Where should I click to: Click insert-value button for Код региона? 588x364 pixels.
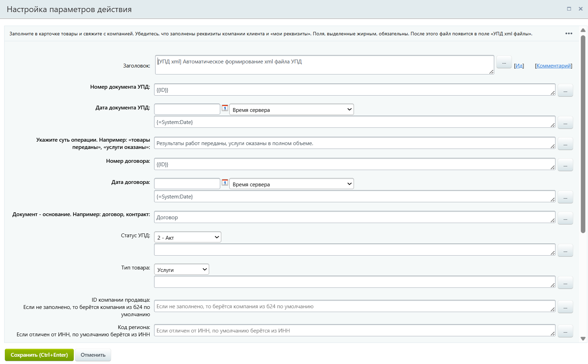[x=565, y=331]
